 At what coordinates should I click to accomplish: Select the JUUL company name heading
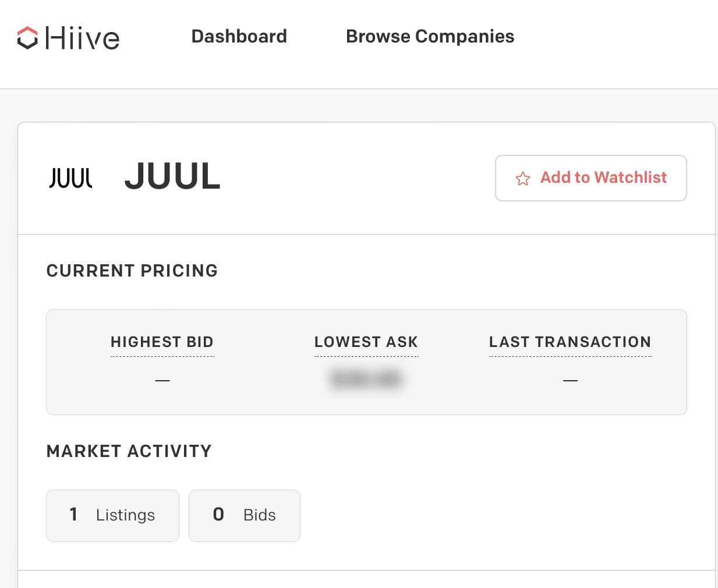tap(172, 176)
